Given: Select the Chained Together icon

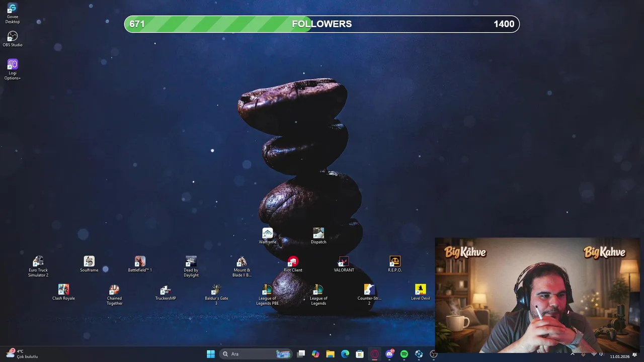Looking at the screenshot, I should [115, 295].
